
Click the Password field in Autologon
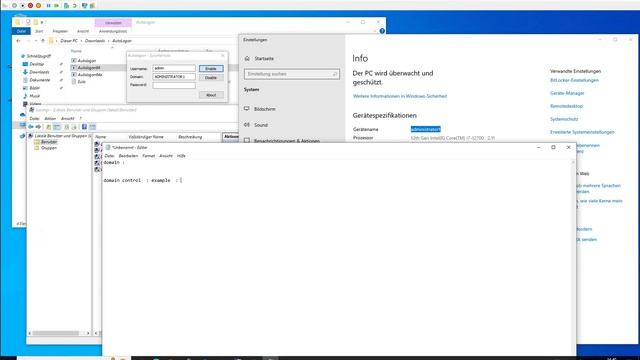tap(174, 85)
